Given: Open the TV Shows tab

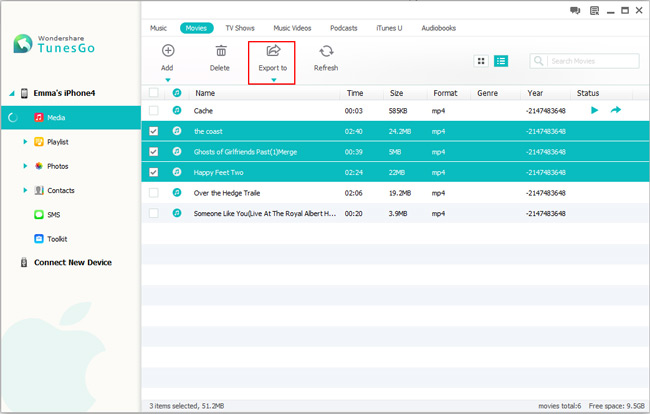Looking at the screenshot, I should pos(240,28).
